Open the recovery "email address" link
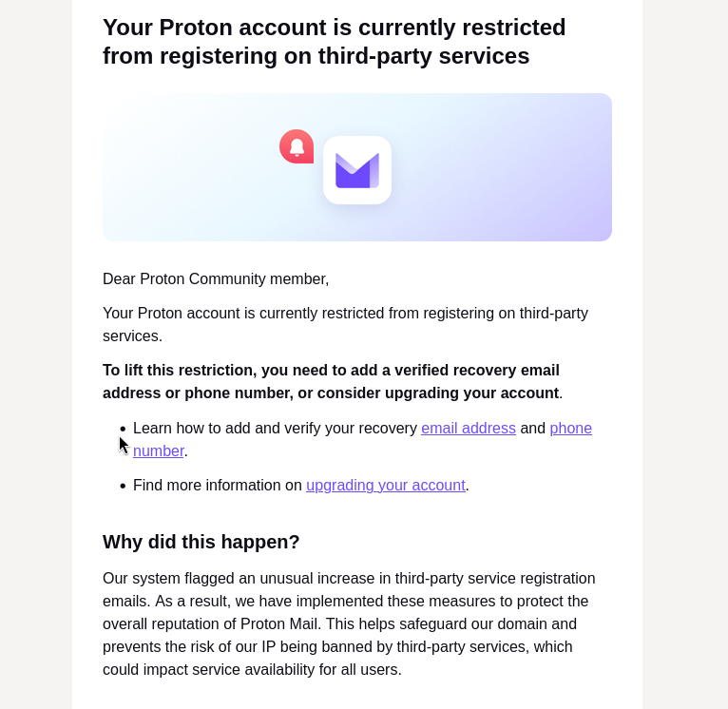The image size is (728, 709). coord(469,428)
